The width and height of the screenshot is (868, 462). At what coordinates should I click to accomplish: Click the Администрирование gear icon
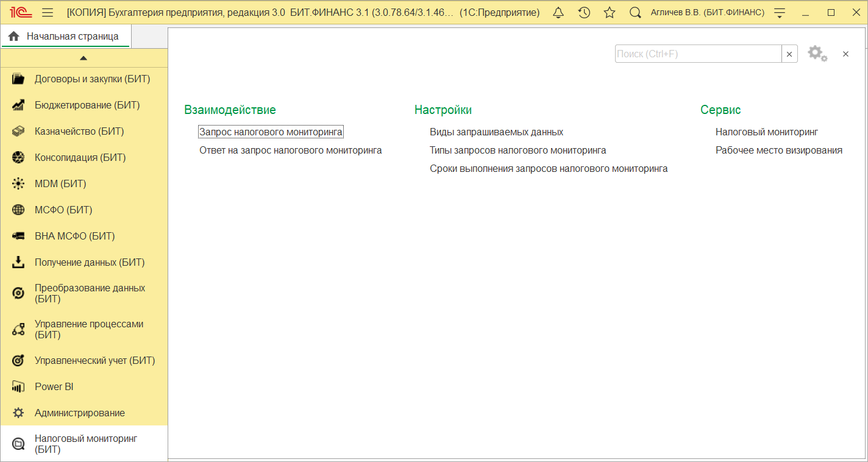click(18, 413)
